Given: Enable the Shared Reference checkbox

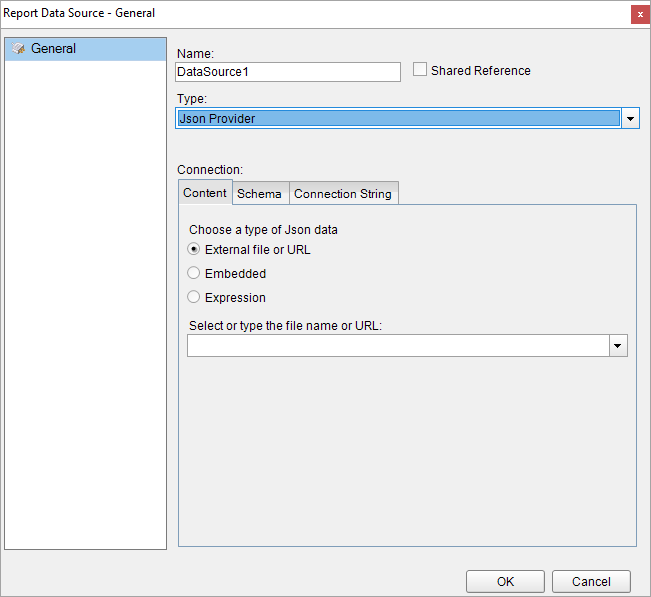Looking at the screenshot, I should 420,69.
